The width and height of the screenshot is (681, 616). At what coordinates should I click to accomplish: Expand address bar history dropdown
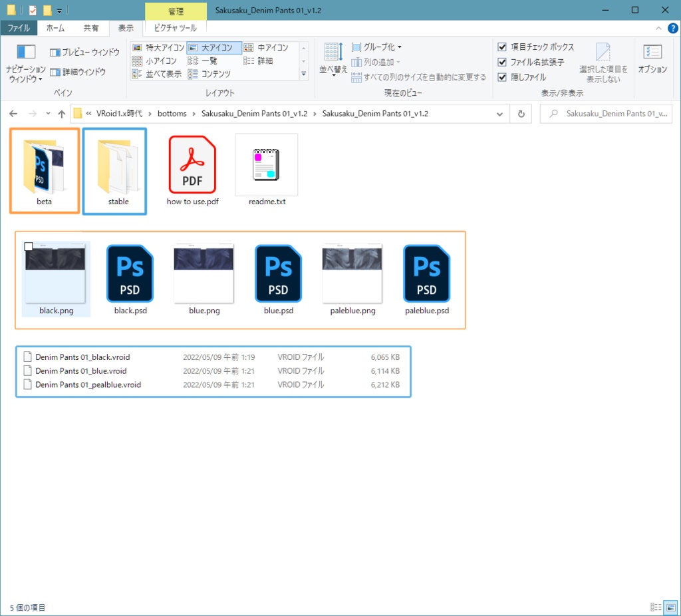[499, 114]
